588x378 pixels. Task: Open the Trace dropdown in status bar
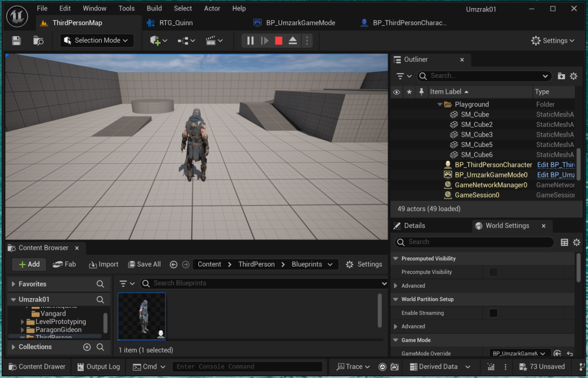point(353,367)
